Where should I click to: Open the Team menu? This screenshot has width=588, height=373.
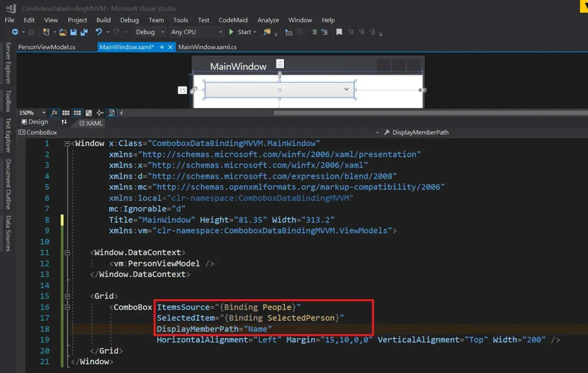pos(156,20)
